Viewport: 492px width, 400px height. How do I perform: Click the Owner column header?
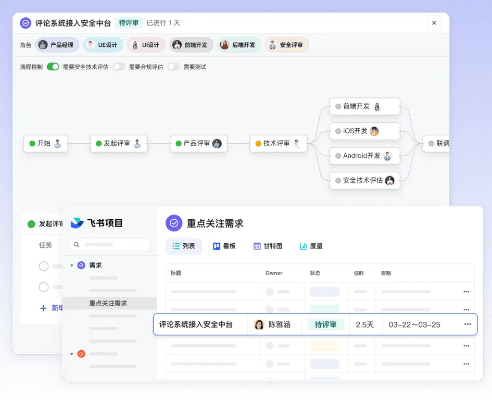pyautogui.click(x=274, y=273)
